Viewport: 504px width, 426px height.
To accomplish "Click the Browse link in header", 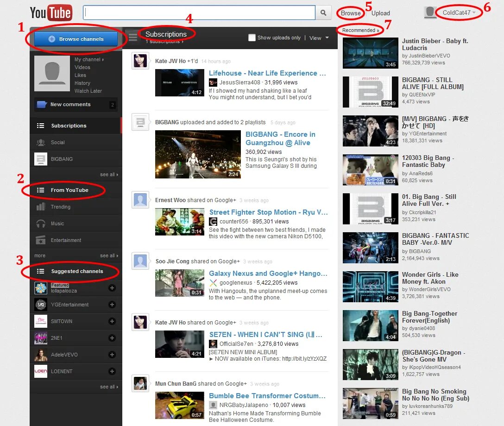I will [x=351, y=13].
